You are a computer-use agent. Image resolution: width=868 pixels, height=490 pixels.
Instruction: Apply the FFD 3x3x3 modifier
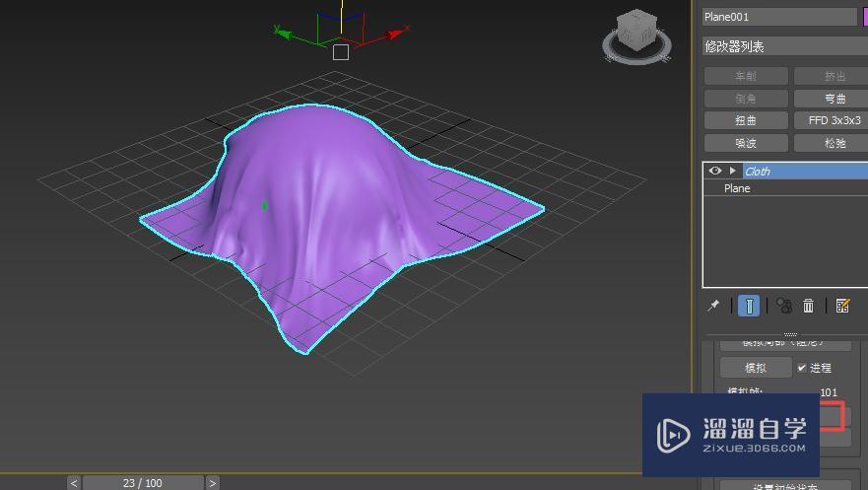pos(832,120)
